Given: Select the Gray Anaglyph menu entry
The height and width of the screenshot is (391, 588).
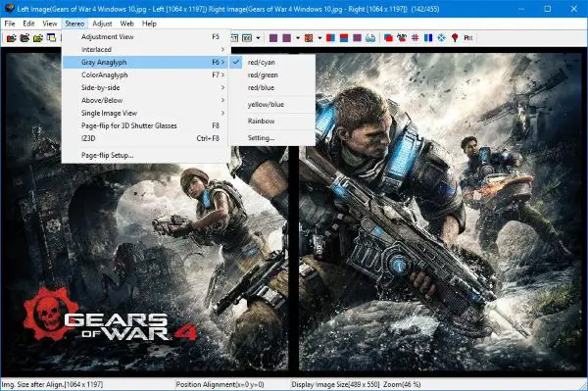Looking at the screenshot, I should point(146,63).
